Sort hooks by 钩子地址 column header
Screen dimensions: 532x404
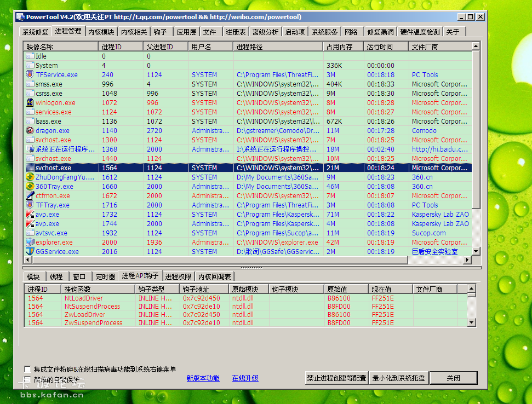click(204, 290)
